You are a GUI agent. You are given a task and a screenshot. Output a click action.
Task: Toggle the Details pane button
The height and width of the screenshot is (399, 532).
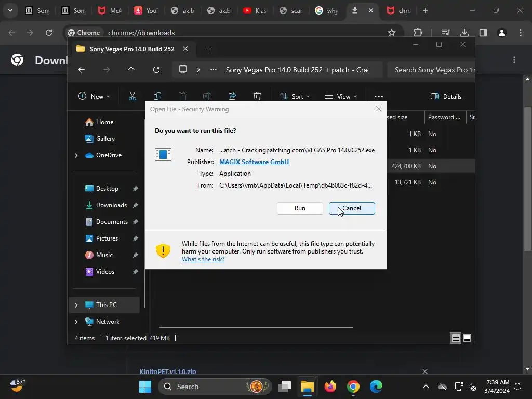point(446,96)
